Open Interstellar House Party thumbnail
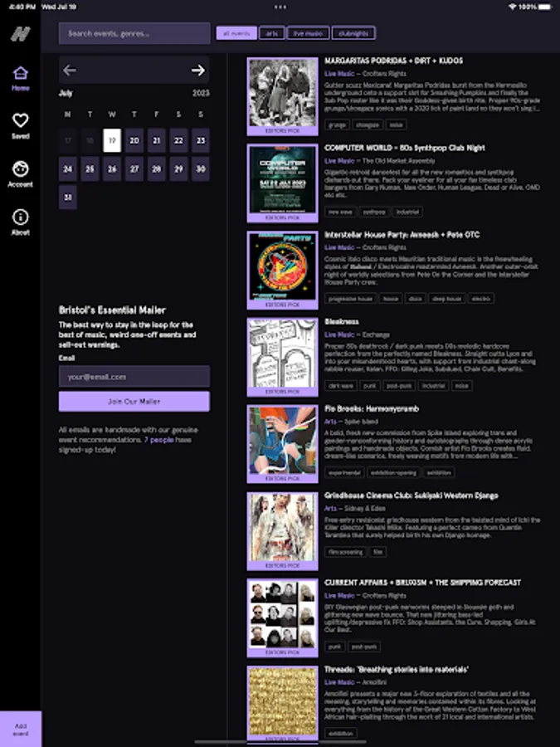The height and width of the screenshot is (747, 560). pos(282,270)
